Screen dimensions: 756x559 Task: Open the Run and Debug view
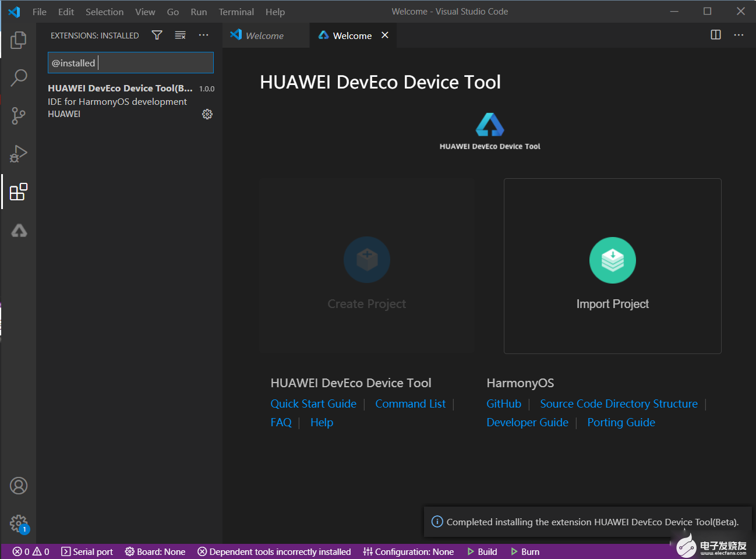coord(19,154)
